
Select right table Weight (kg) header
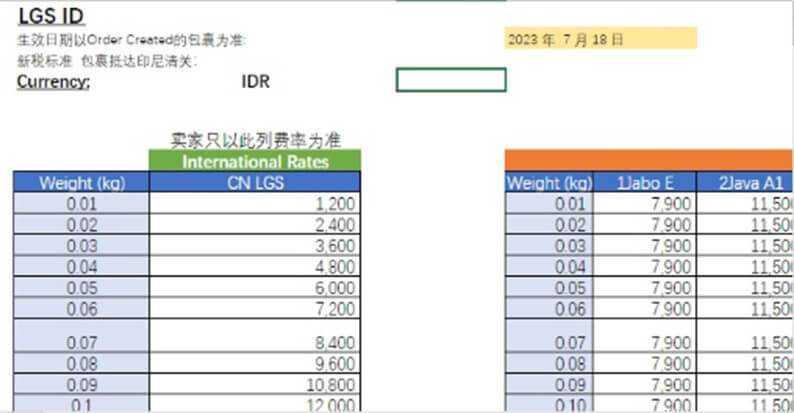coord(549,182)
